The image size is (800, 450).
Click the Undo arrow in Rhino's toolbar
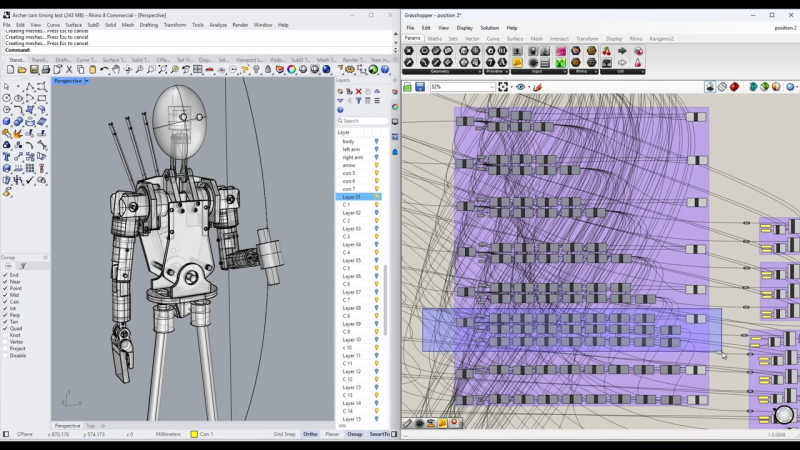[x=104, y=70]
